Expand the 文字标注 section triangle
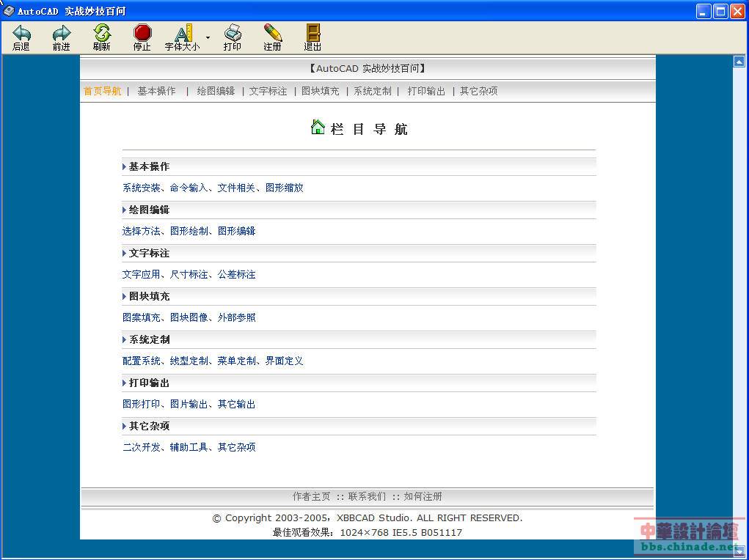749x560 pixels. pos(124,253)
